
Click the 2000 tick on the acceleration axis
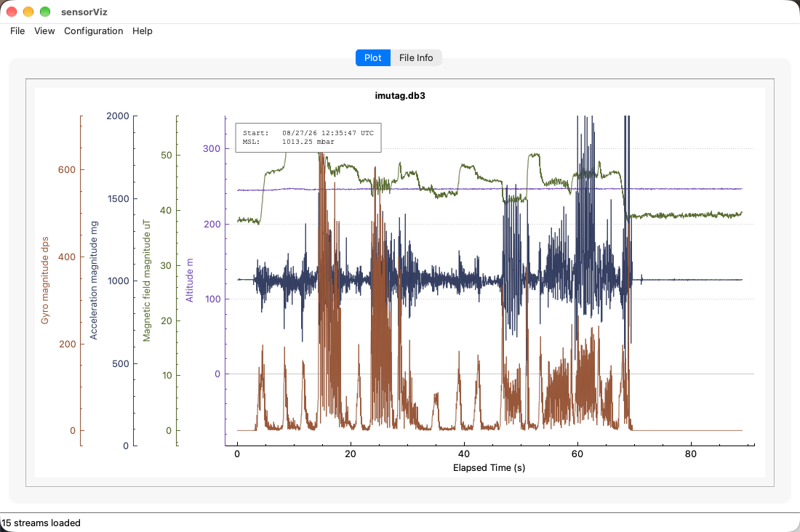(118, 116)
